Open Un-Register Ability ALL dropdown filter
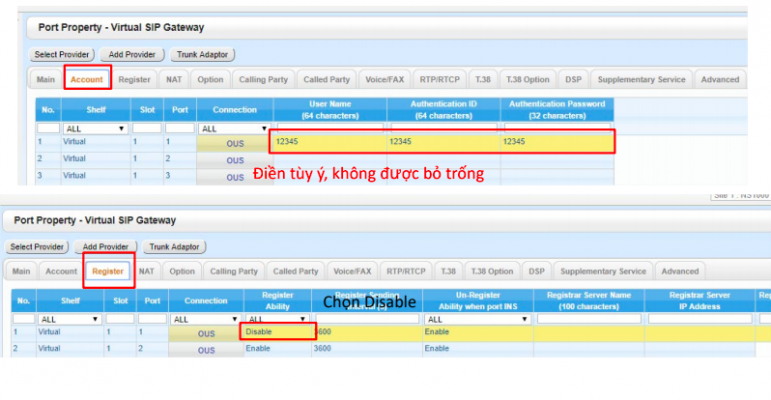The image size is (771, 400). coord(475,319)
